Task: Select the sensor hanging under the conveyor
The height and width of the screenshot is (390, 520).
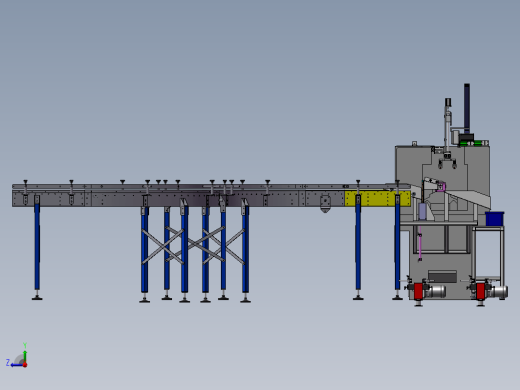Action: point(325,204)
